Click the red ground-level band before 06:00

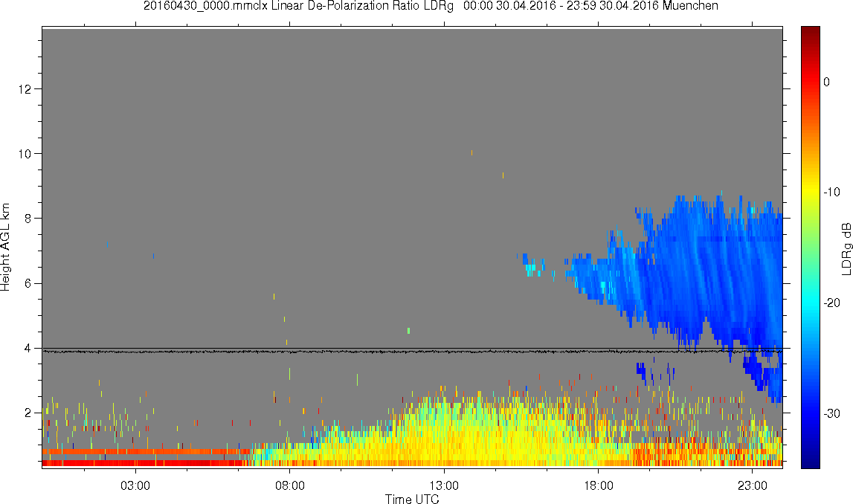coord(144,462)
